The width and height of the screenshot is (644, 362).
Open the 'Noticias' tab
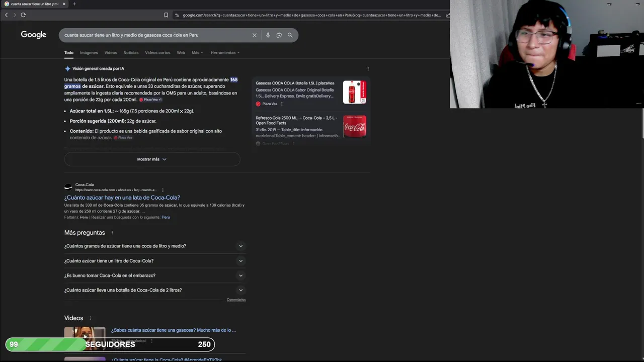131,53
